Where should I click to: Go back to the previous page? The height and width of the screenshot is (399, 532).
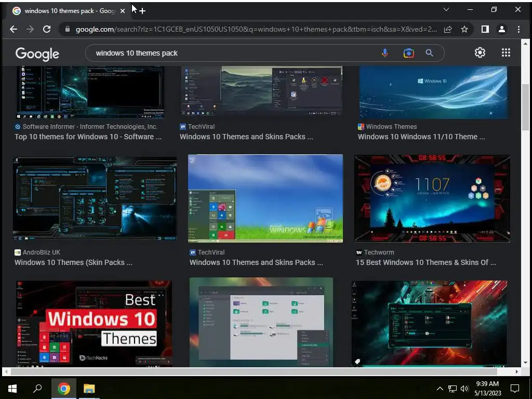tap(14, 29)
